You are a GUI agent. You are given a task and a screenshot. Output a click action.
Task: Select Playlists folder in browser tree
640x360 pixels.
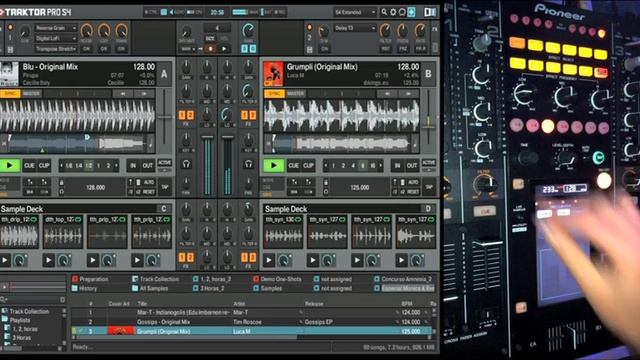[x=20, y=320]
